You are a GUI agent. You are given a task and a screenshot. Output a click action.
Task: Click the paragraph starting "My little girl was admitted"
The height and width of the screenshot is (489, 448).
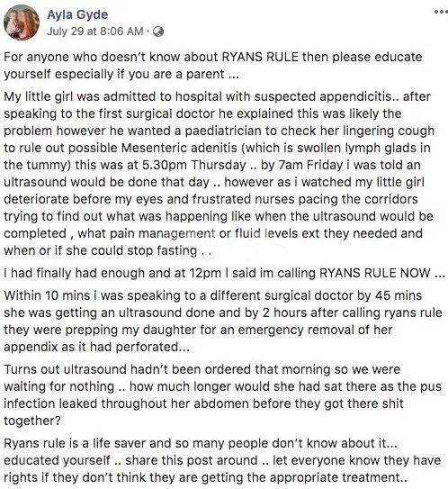point(219,173)
